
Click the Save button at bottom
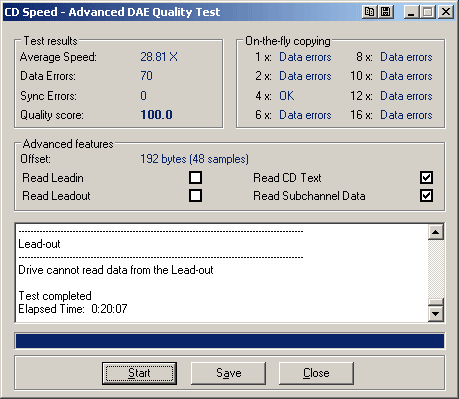click(228, 373)
